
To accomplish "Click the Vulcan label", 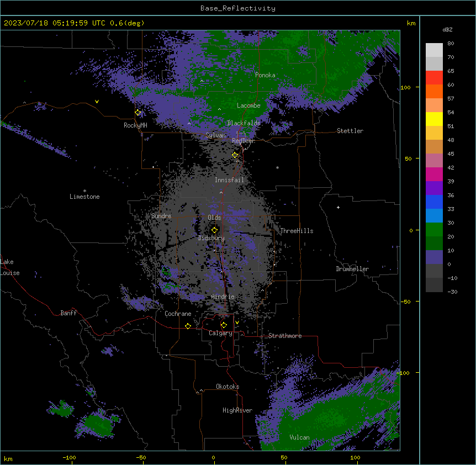I will (x=300, y=437).
